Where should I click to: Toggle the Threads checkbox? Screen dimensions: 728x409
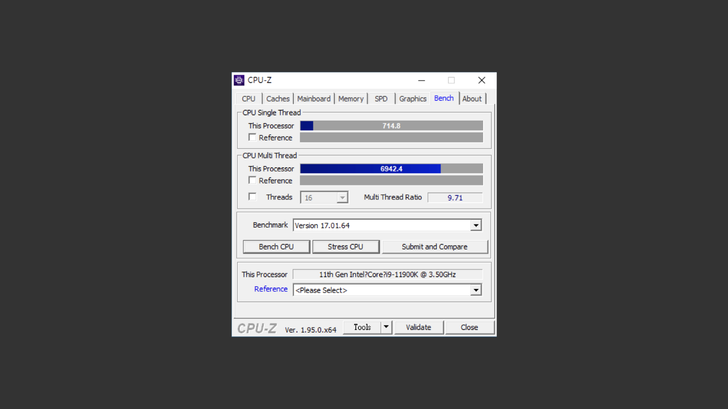[x=252, y=197]
